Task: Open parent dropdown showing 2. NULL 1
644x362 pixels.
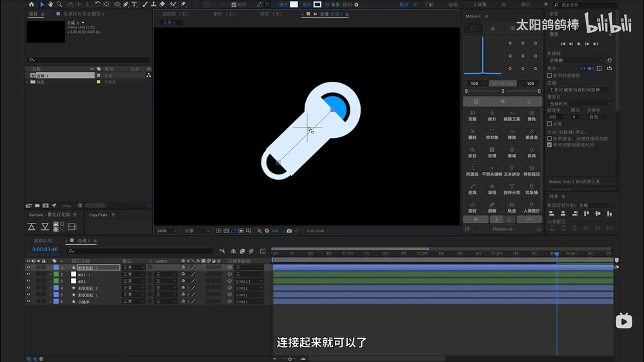Action: pos(249,281)
